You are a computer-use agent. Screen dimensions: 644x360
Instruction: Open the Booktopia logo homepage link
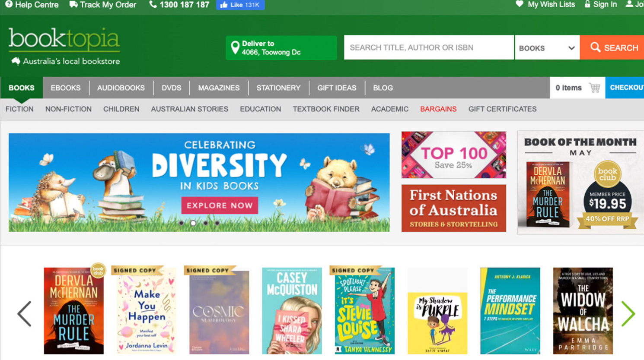63,41
